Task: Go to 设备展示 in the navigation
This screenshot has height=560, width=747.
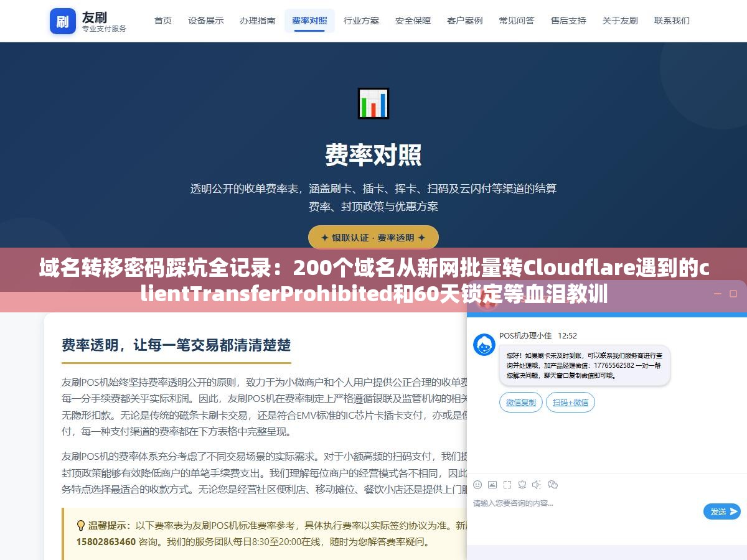Action: [206, 21]
